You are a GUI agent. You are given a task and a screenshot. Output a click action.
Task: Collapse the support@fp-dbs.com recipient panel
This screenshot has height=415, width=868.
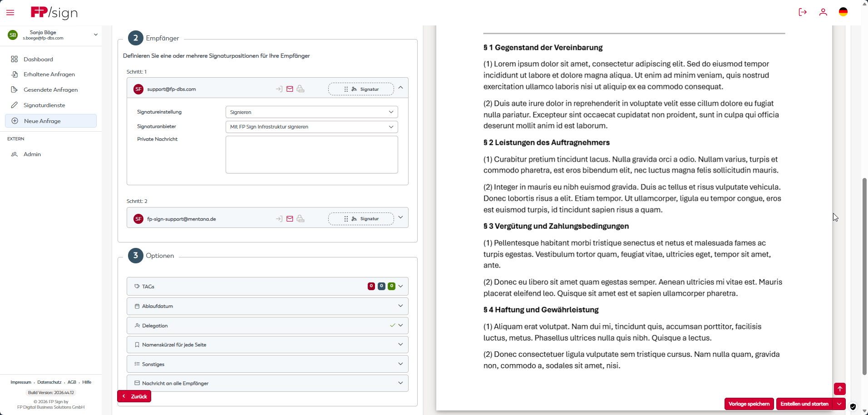coord(400,88)
